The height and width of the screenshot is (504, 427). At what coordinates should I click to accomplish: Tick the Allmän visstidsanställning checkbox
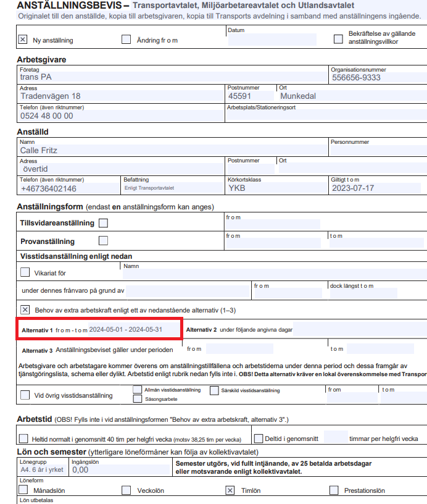pos(138,390)
